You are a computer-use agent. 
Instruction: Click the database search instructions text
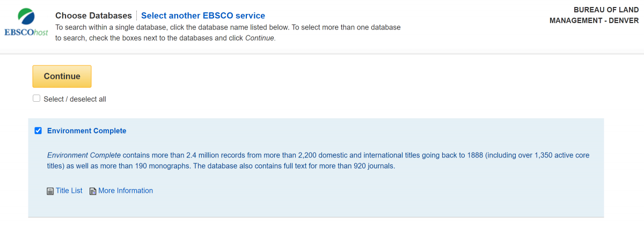pos(228,33)
